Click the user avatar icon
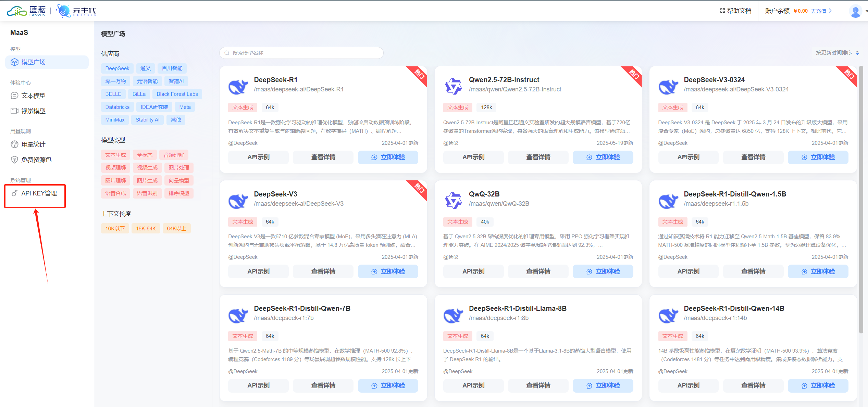Screen dimensions: 868x407 855,11
